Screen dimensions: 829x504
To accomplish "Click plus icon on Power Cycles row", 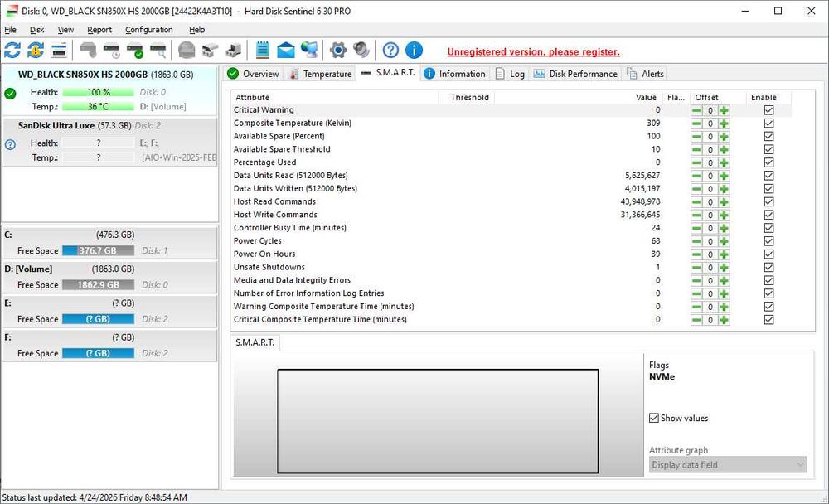I will (724, 241).
